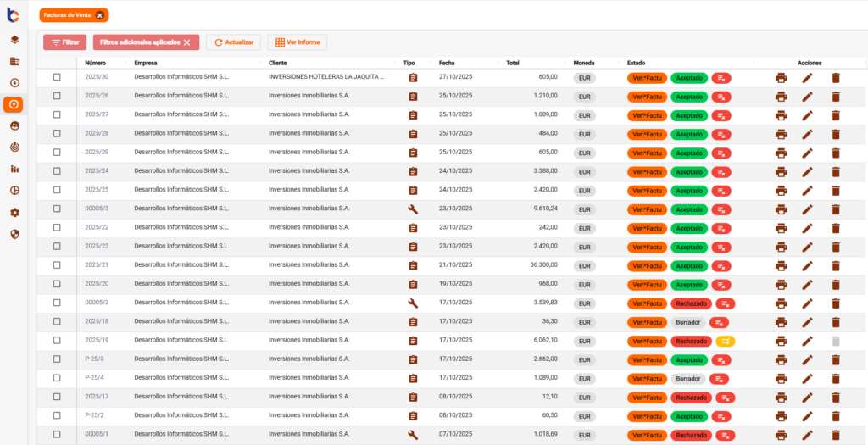Check the row checkbox for invoice P-25/4
This screenshot has height=445, width=868.
point(57,378)
